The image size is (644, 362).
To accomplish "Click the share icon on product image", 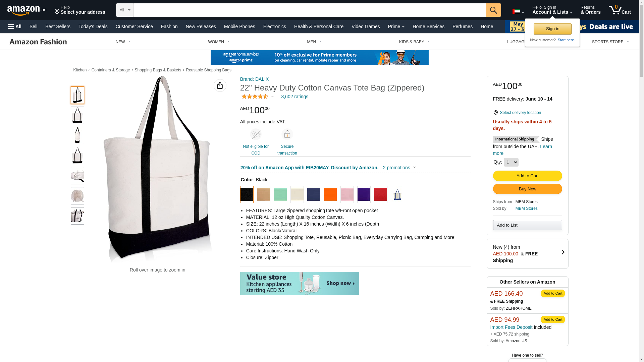I will (x=220, y=85).
